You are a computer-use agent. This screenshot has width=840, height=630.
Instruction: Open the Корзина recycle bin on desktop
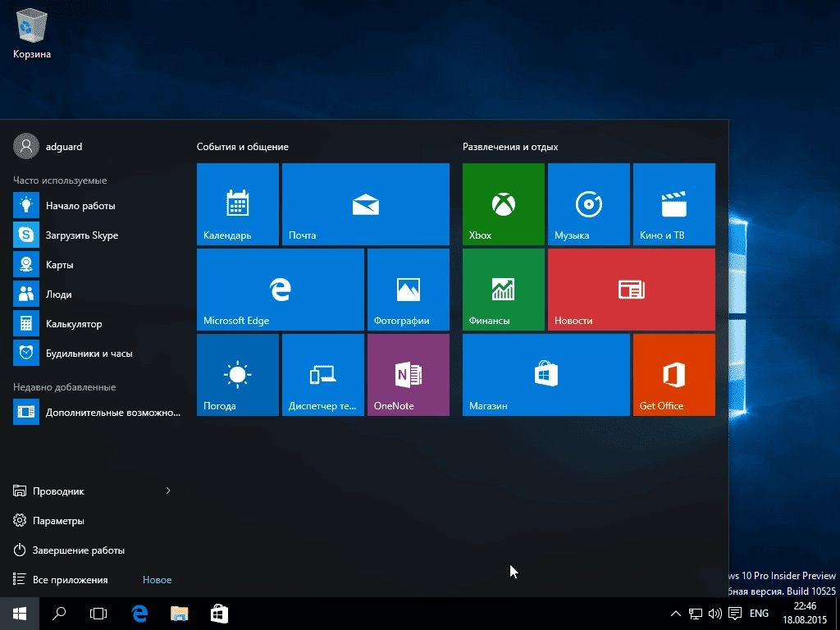coord(32,33)
